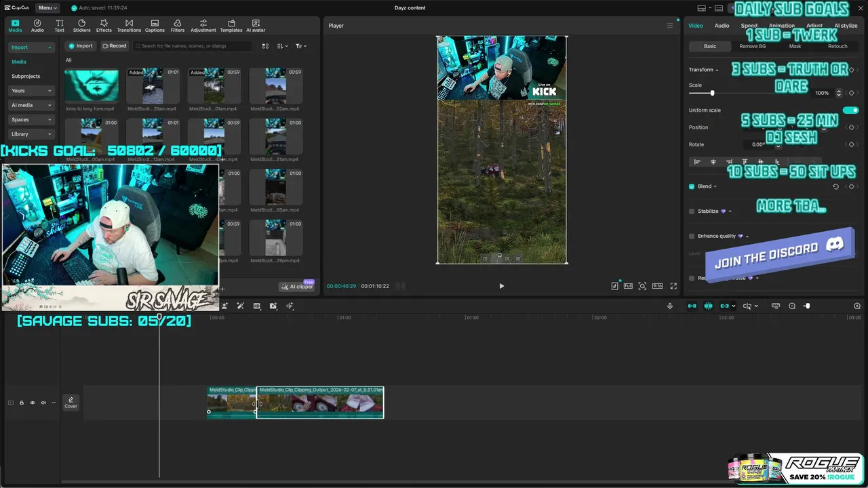Zoom in the timeline with plus icon

pyautogui.click(x=857, y=306)
